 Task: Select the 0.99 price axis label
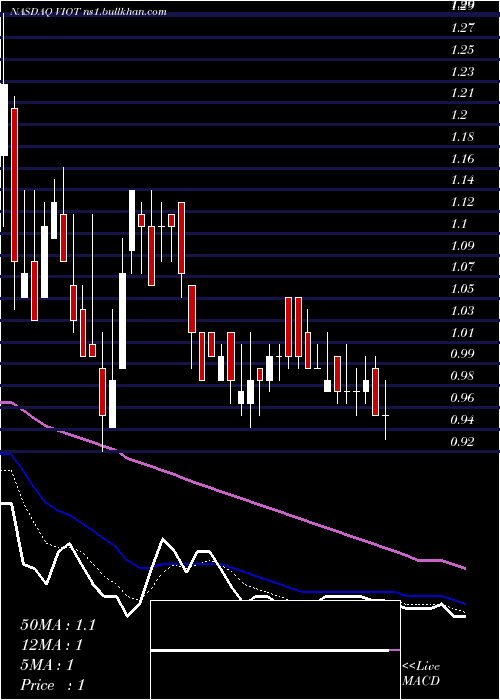point(462,354)
